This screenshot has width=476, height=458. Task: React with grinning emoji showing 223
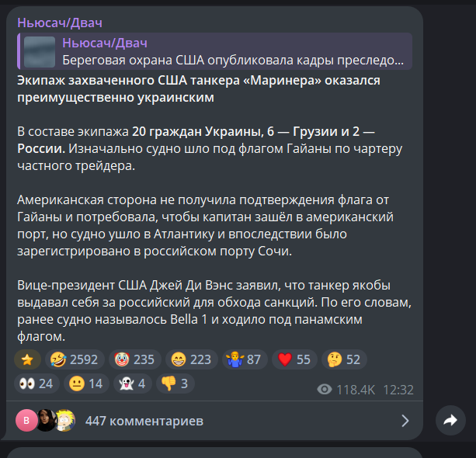(192, 359)
